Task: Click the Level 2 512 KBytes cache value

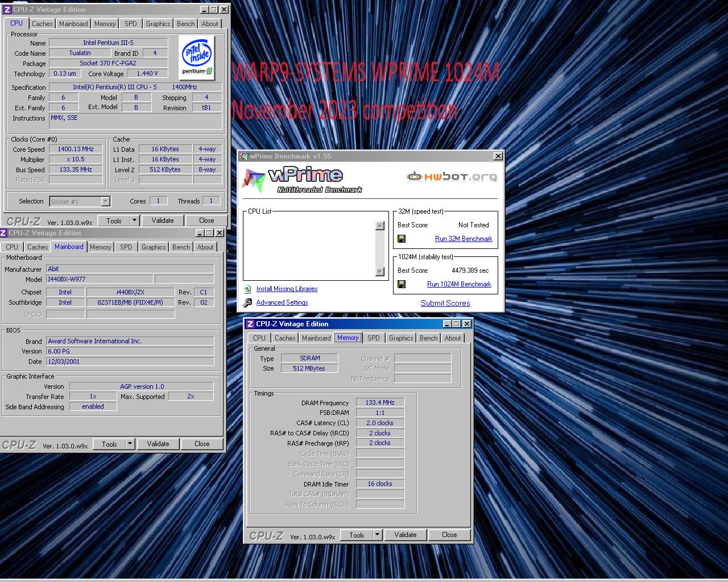Action: coord(166,169)
